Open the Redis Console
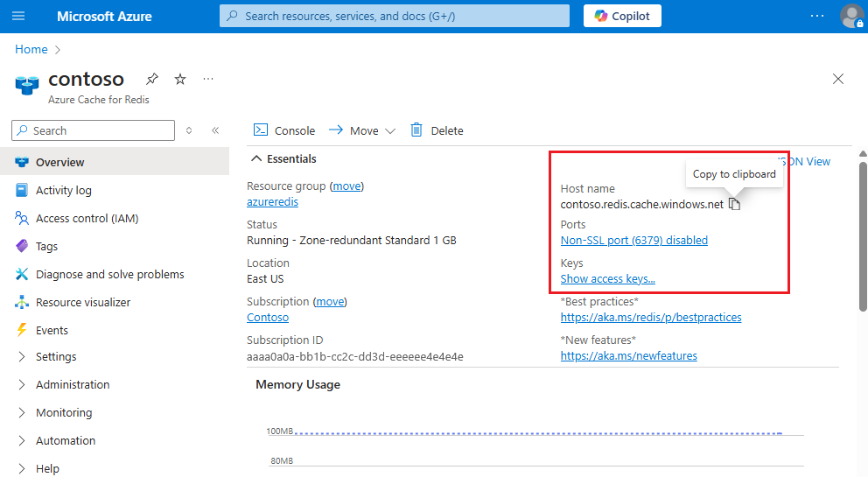Viewport: 868px width, 477px height. click(284, 130)
